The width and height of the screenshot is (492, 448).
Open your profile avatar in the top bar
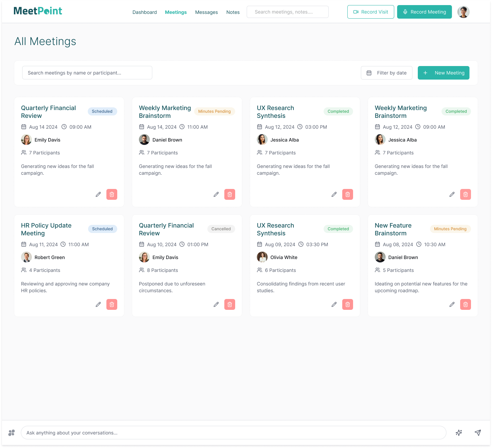point(463,12)
